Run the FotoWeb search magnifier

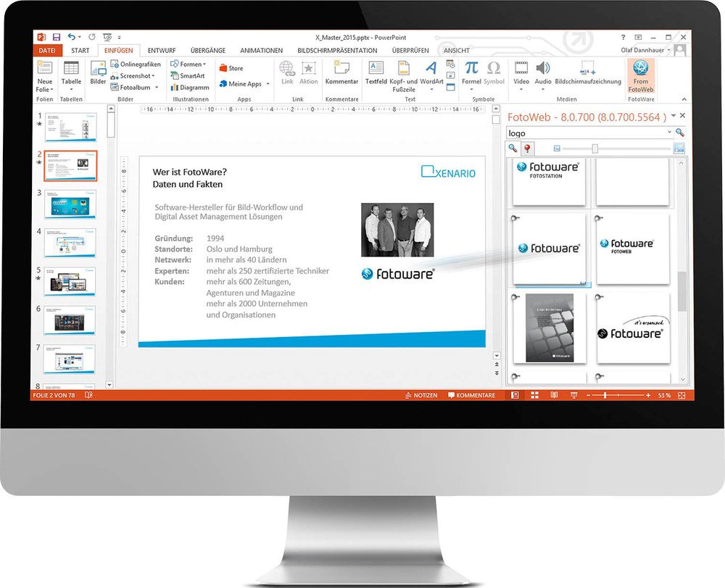pyautogui.click(x=679, y=133)
